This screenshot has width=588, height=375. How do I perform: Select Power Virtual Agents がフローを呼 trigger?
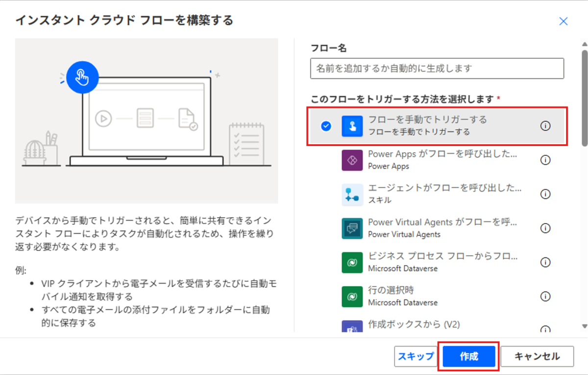click(438, 228)
